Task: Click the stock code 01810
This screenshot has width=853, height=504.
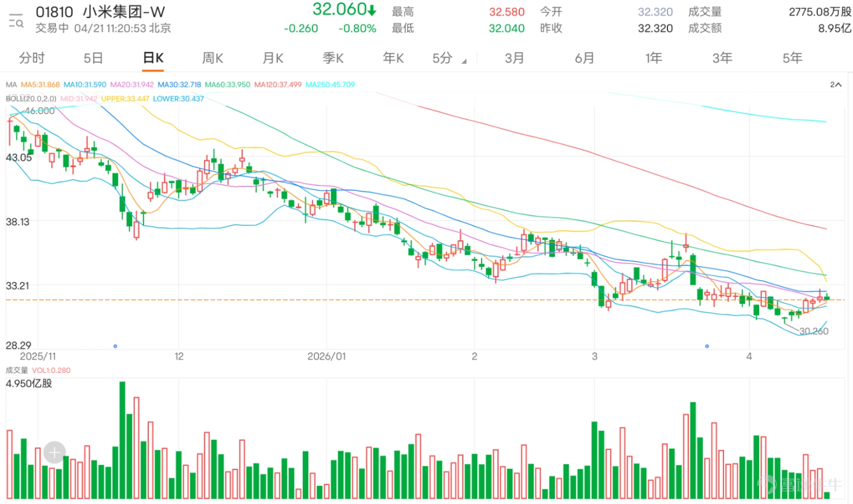Action: tap(54, 12)
